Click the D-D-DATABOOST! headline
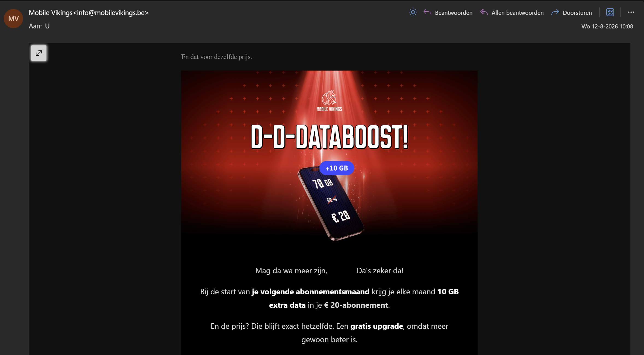Image resolution: width=644 pixels, height=355 pixels. 329,137
